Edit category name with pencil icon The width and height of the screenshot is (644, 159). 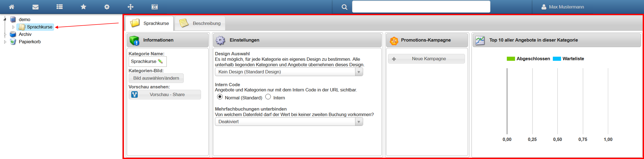[160, 61]
